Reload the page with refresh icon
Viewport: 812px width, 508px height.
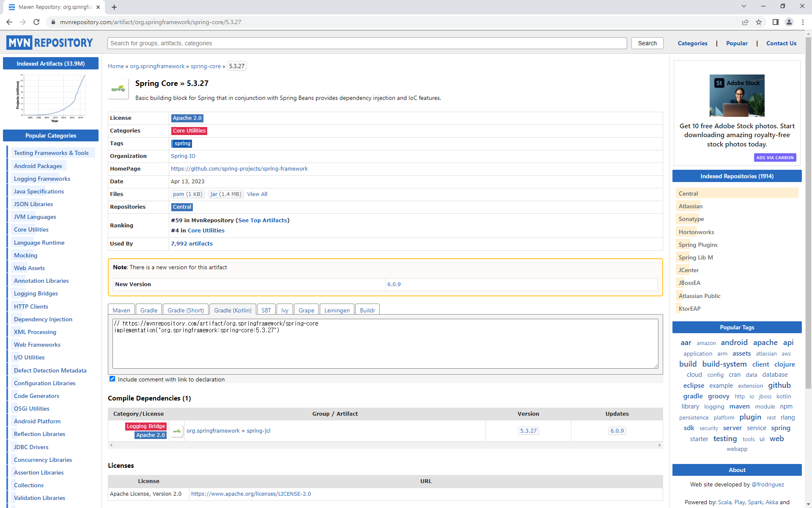coord(36,22)
